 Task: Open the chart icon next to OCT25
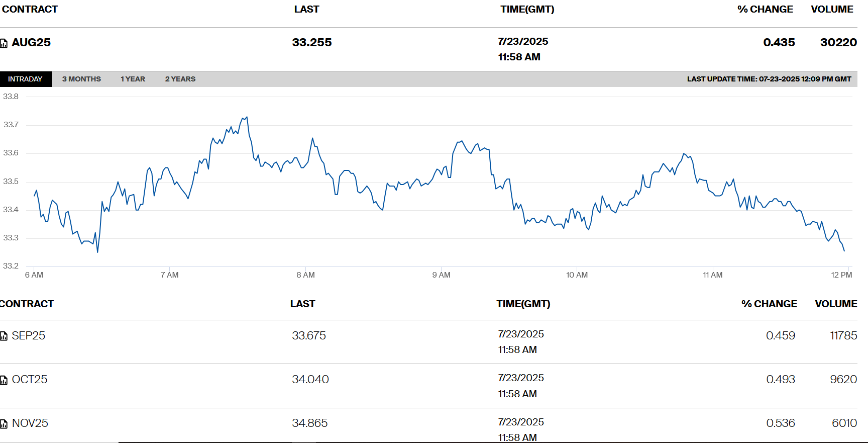pyautogui.click(x=4, y=380)
